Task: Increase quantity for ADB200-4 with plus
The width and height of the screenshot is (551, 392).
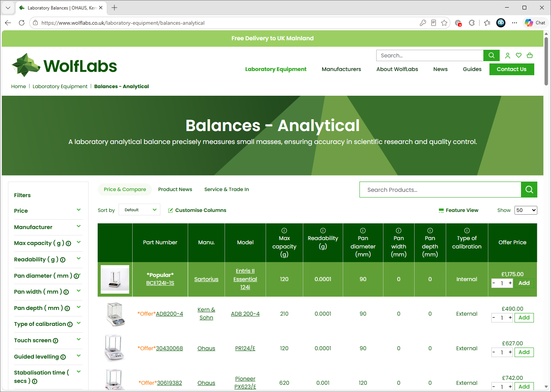Action: 510,318
